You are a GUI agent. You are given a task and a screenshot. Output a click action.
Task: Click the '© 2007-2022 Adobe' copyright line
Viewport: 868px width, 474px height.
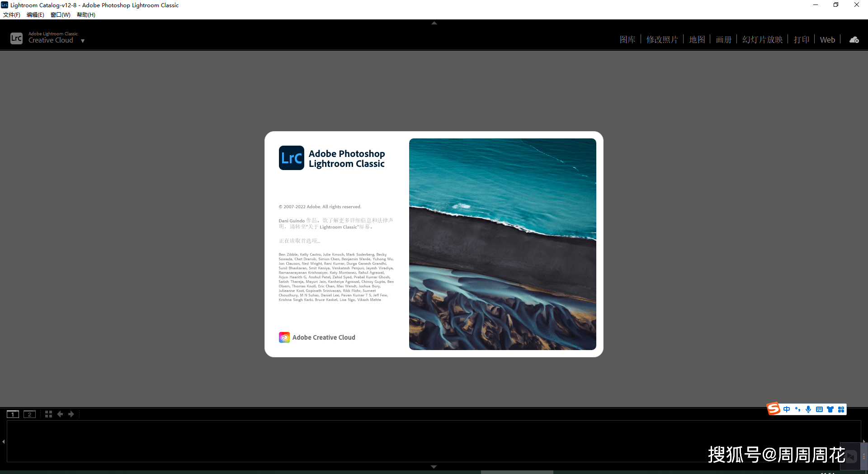click(320, 207)
